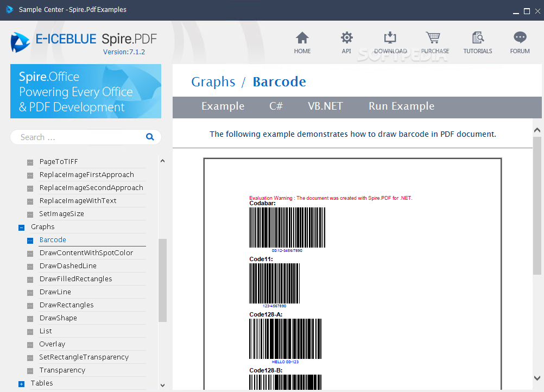Click the tree panel scroll up arrow
Screen dimensions: 544x392
162,161
